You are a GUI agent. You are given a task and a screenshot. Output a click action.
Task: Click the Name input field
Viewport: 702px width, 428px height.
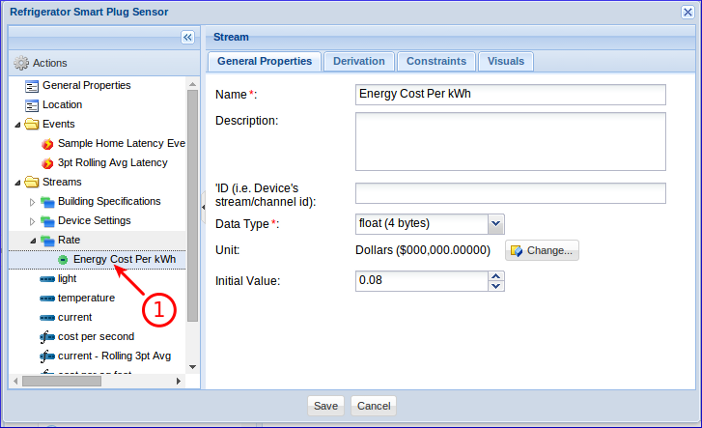click(510, 94)
